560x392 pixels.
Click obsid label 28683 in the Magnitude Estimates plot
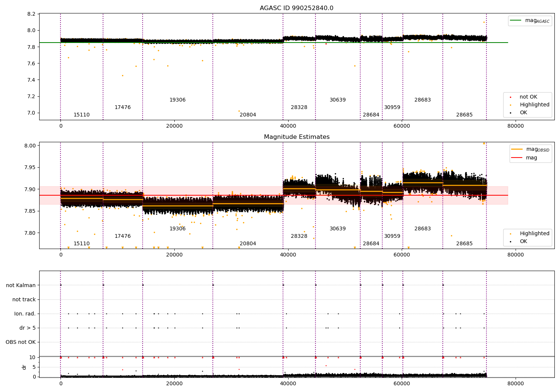[x=423, y=229]
